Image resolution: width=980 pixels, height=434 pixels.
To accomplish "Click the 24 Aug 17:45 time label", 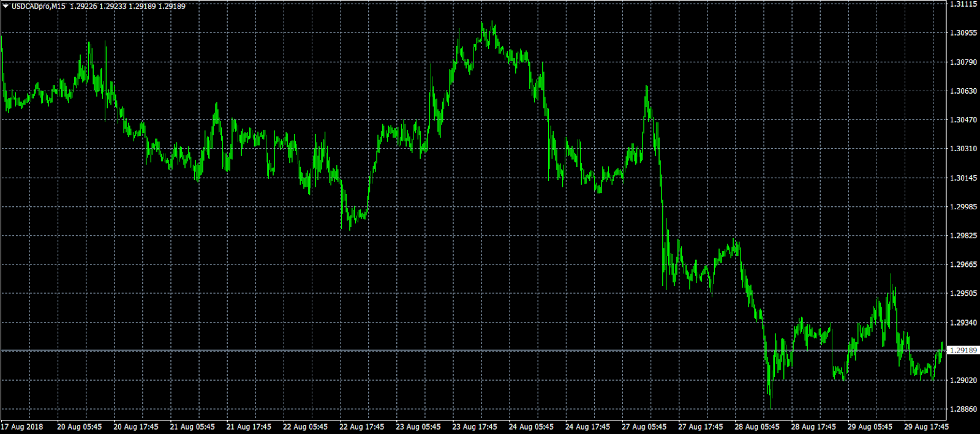I will [x=587, y=427].
